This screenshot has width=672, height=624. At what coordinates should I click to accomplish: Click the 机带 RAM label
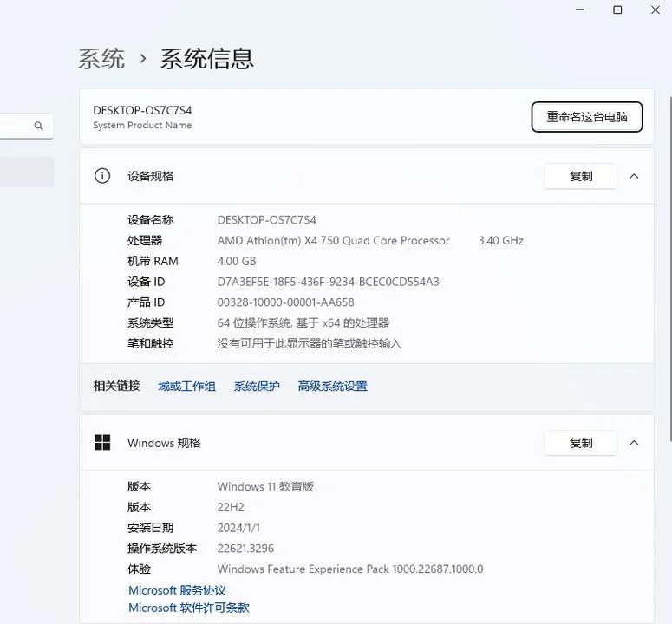[153, 261]
